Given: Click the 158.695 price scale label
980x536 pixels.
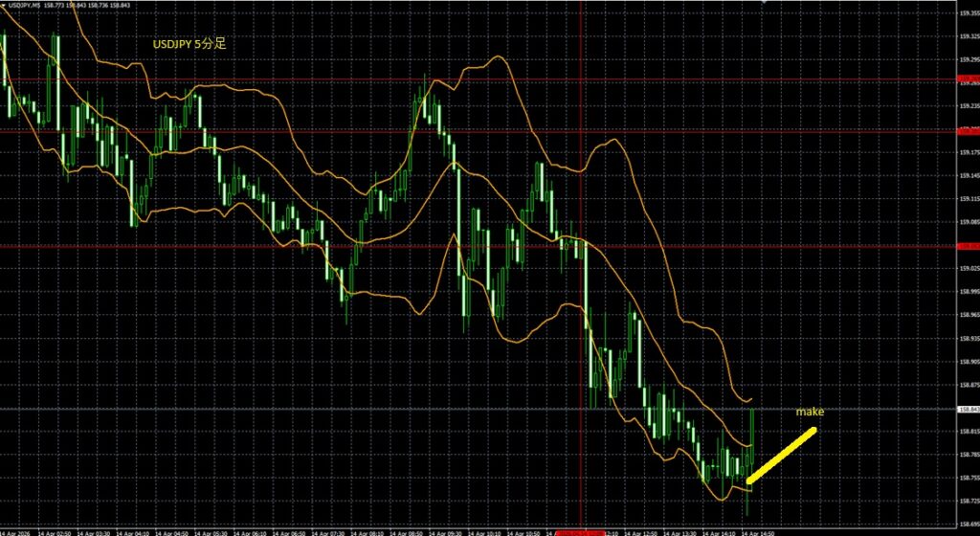Looking at the screenshot, I should 969,525.
